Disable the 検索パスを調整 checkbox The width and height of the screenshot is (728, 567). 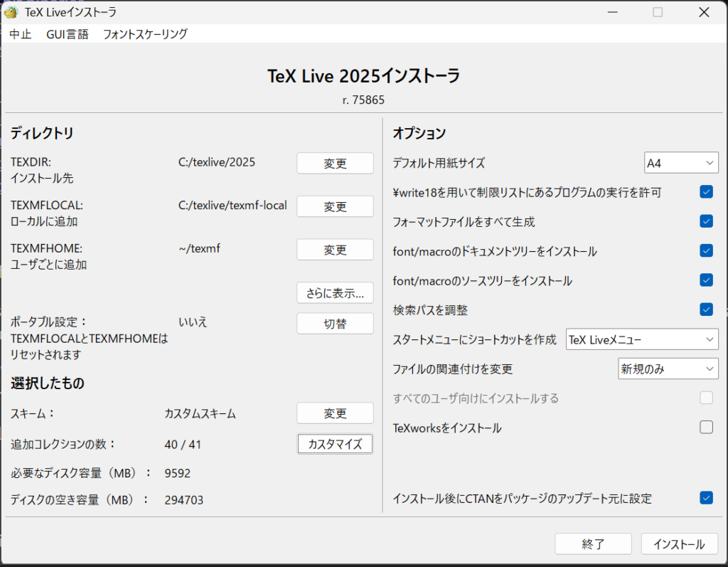(706, 309)
